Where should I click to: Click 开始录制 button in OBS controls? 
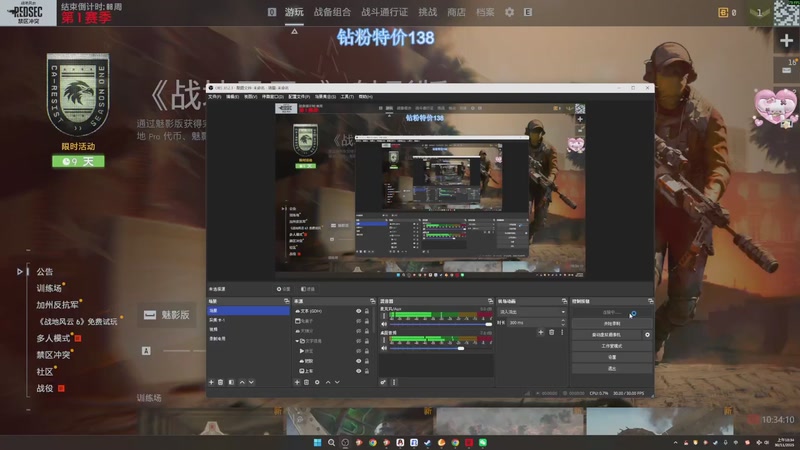(x=612, y=323)
